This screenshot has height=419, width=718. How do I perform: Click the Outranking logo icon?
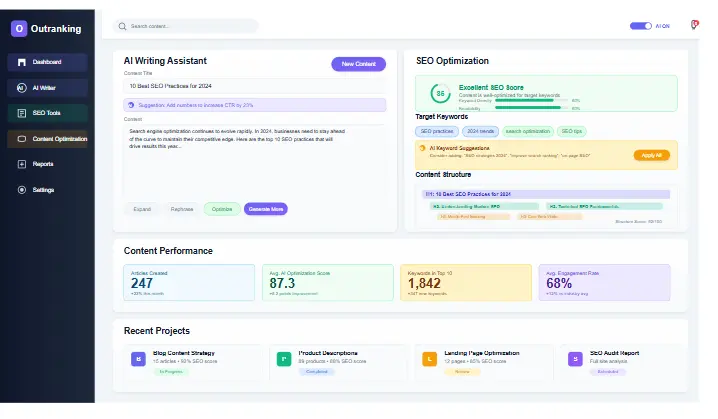point(19,28)
